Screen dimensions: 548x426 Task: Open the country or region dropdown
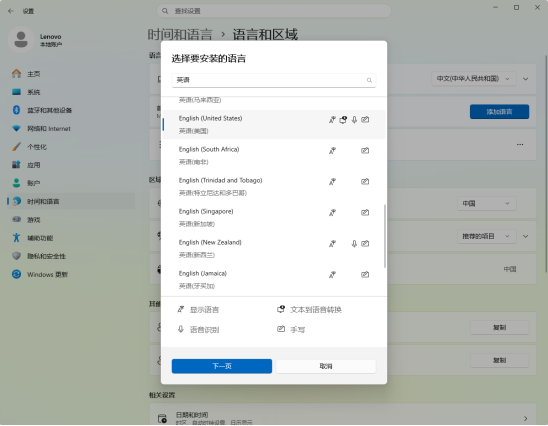486,203
